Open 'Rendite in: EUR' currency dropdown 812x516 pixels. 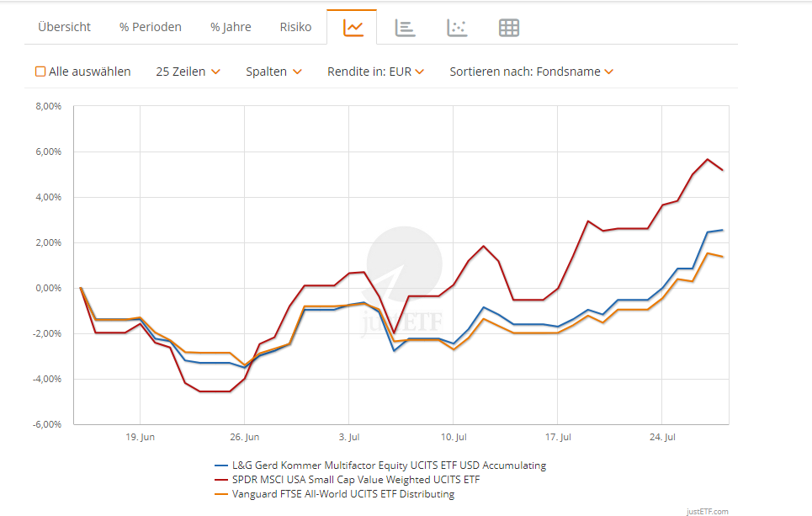pos(375,72)
